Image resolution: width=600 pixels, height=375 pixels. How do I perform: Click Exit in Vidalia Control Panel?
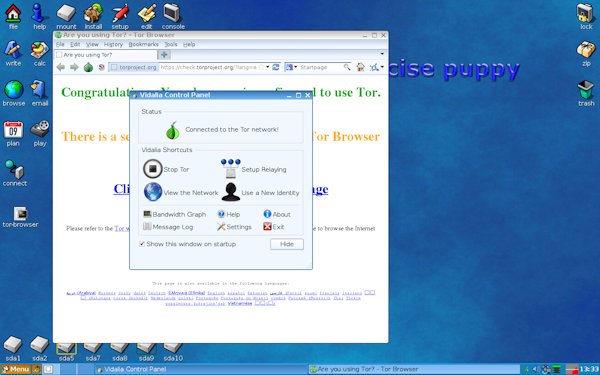pyautogui.click(x=274, y=227)
